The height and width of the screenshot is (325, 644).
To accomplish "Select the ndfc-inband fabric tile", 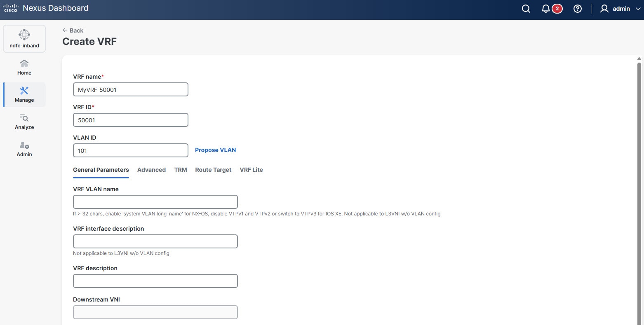I will pos(24,39).
